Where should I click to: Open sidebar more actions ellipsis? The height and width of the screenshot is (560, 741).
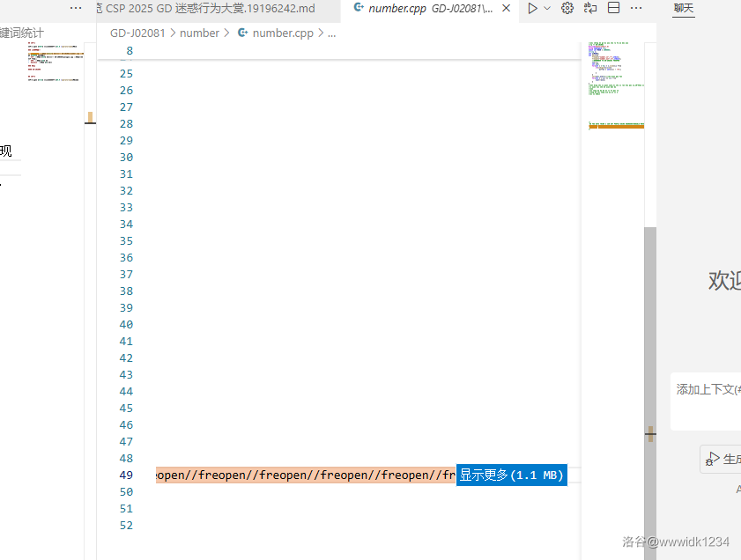pyautogui.click(x=76, y=8)
